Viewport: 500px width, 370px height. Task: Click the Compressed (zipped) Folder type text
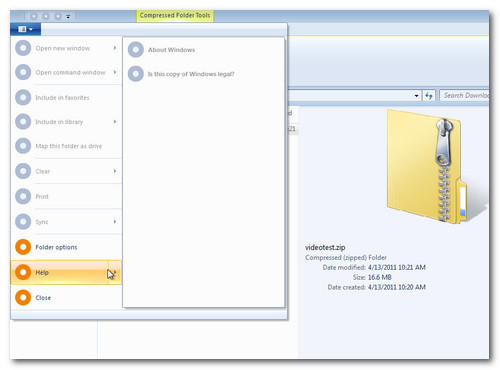346,258
